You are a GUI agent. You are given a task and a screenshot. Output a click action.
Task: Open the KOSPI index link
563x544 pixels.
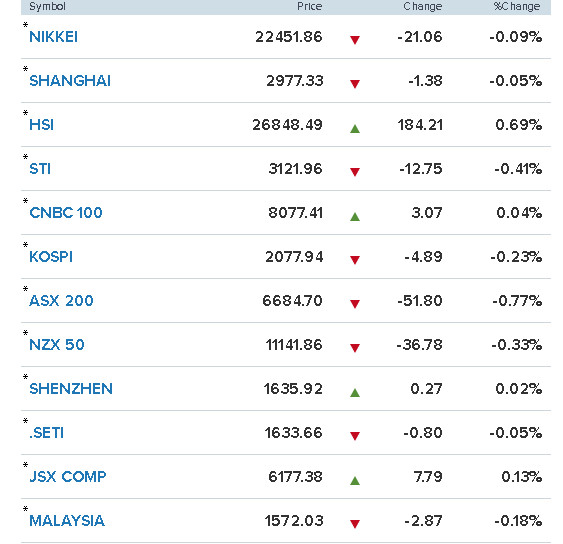tap(51, 257)
